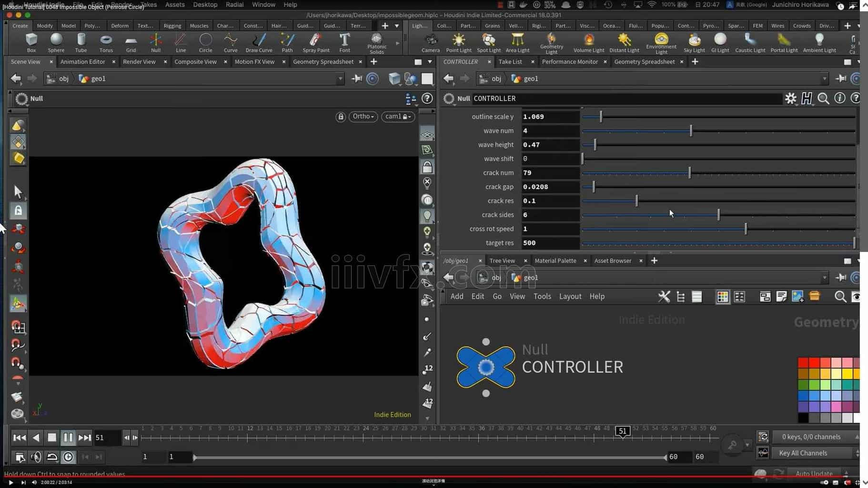
Task: Open the Ortho viewport dropdown
Action: pyautogui.click(x=363, y=117)
